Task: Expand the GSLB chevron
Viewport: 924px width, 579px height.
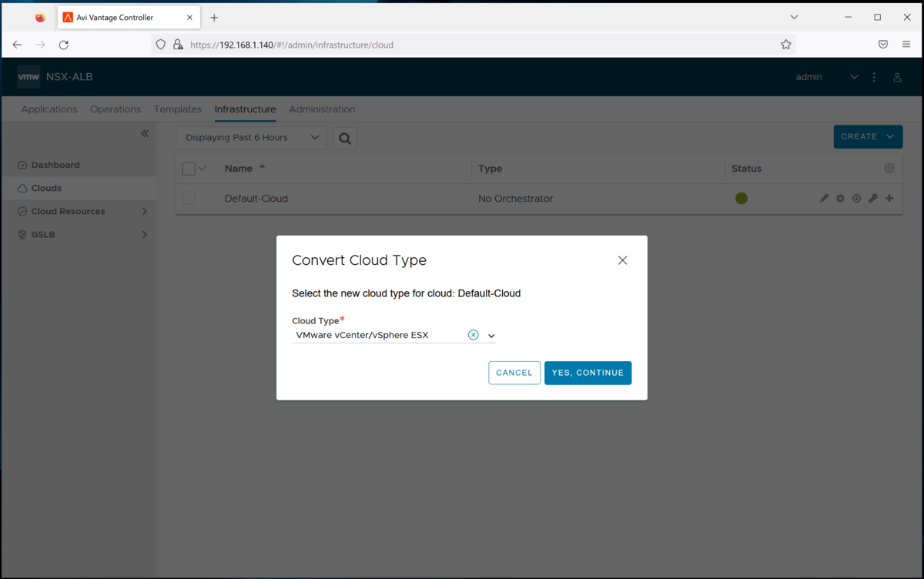Action: 145,234
